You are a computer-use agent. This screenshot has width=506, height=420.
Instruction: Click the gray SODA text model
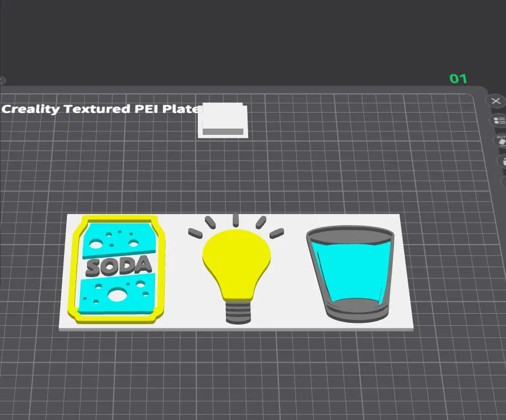[x=118, y=266]
